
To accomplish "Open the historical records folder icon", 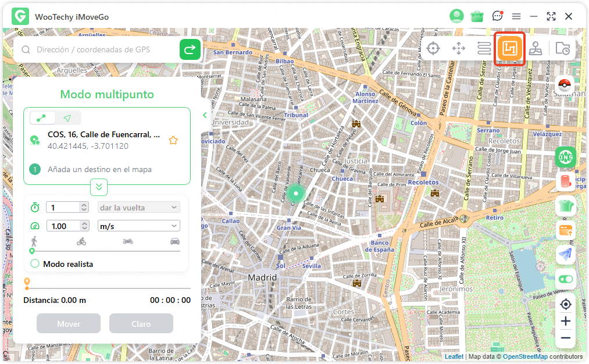I will [x=562, y=49].
